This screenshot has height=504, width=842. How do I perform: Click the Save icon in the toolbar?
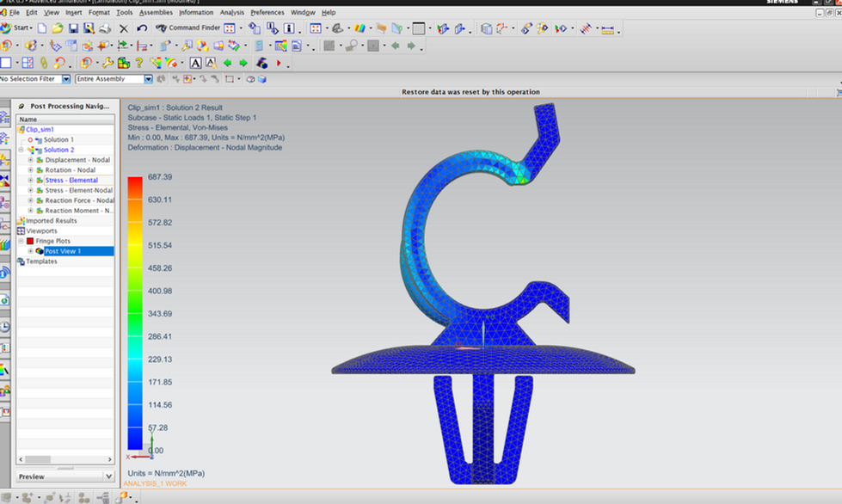coord(73,28)
